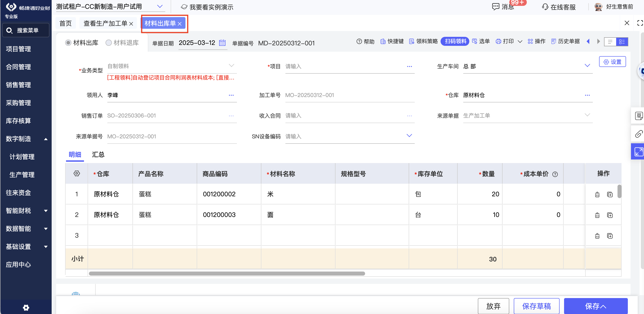
Task: Click the 放弃 button
Action: tap(493, 306)
